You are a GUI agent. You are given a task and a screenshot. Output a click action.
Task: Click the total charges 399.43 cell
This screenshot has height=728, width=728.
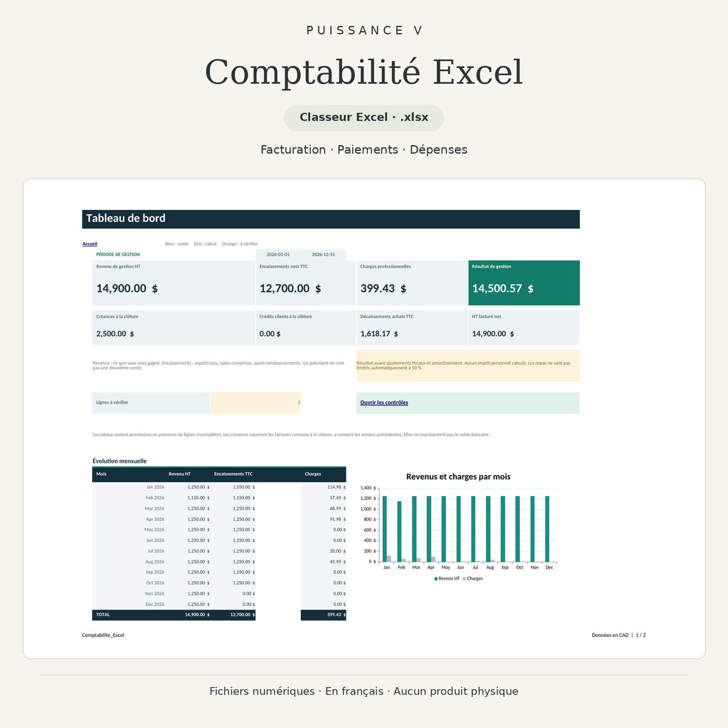323,615
